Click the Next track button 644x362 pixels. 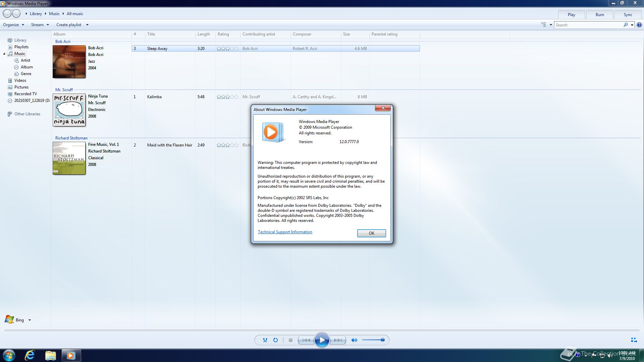pos(337,340)
